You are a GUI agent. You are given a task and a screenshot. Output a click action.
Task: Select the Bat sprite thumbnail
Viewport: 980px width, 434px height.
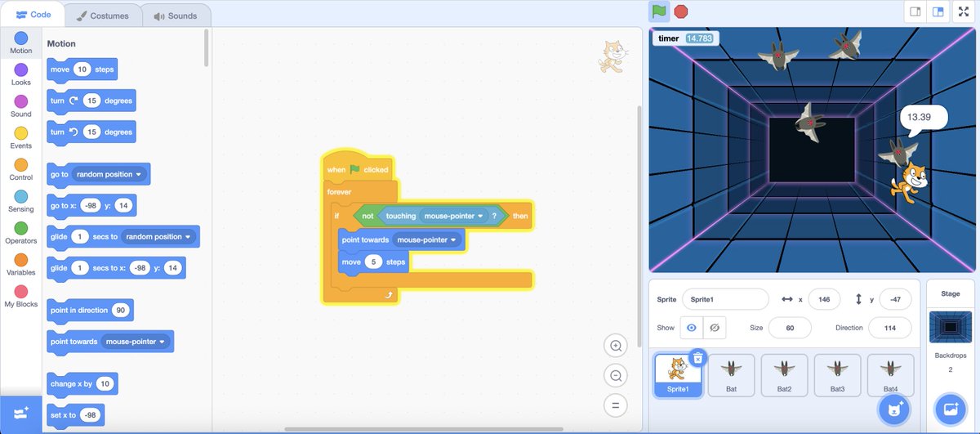point(731,375)
